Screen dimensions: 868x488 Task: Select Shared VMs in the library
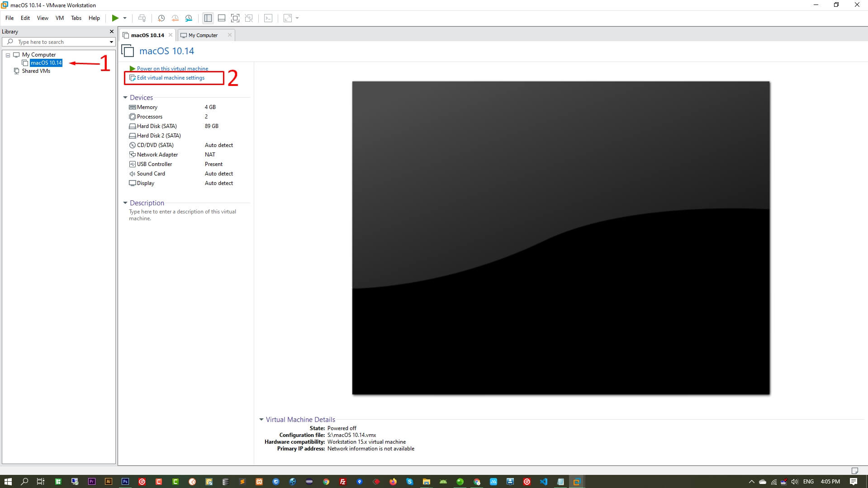[x=36, y=71]
